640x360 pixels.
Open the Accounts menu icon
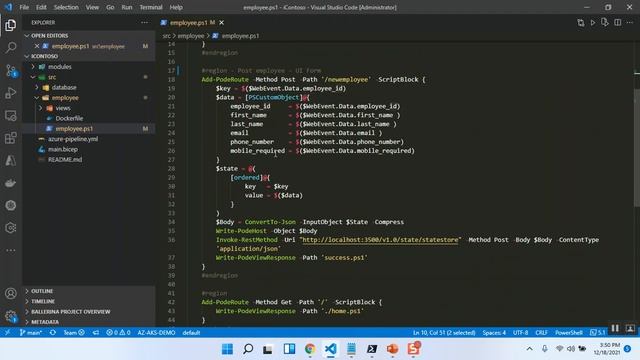11,293
